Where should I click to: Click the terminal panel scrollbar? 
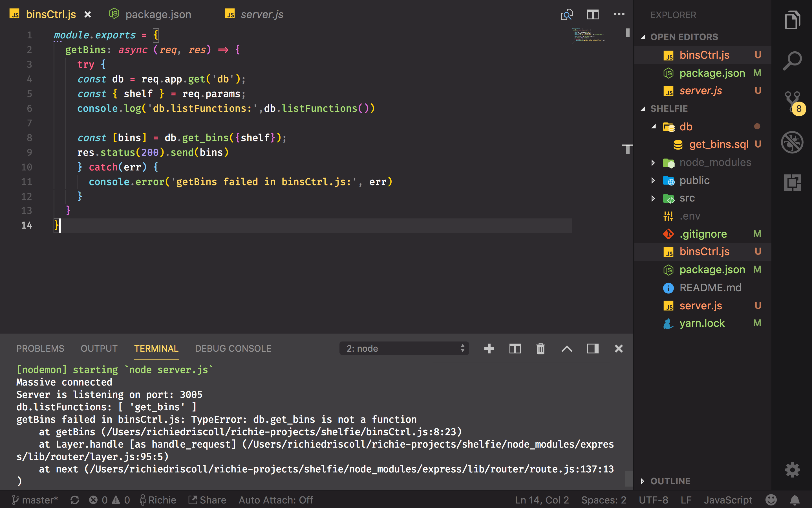tap(628, 478)
